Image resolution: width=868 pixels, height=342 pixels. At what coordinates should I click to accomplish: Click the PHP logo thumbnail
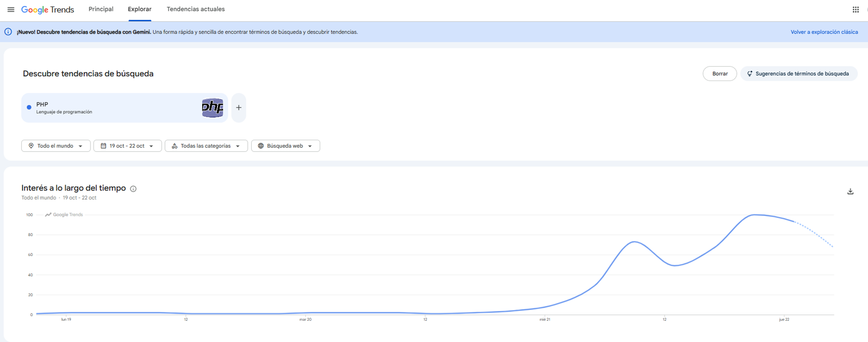click(x=212, y=108)
